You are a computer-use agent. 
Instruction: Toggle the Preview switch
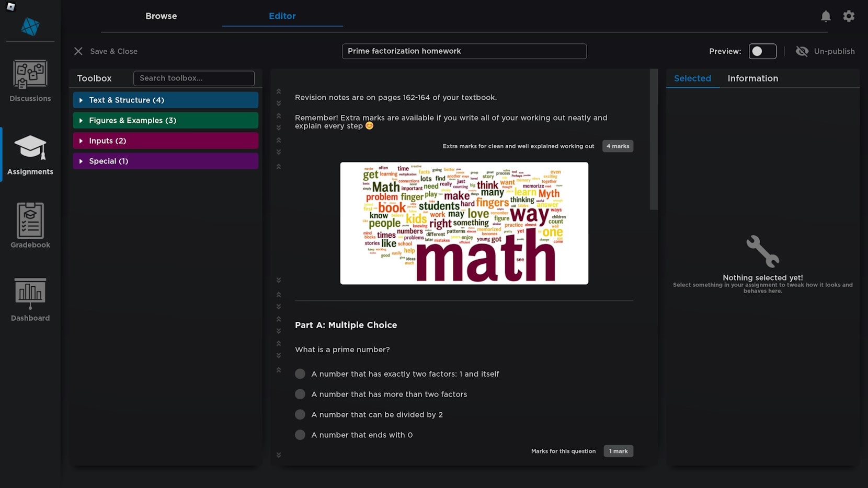click(x=762, y=51)
